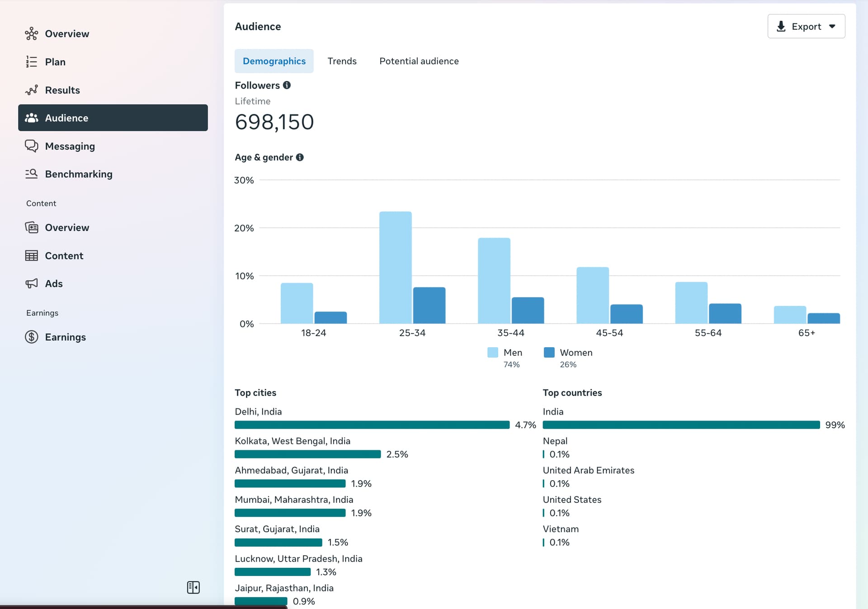Screen dimensions: 868x609
Task: Open Results via its graph icon
Action: coord(31,90)
